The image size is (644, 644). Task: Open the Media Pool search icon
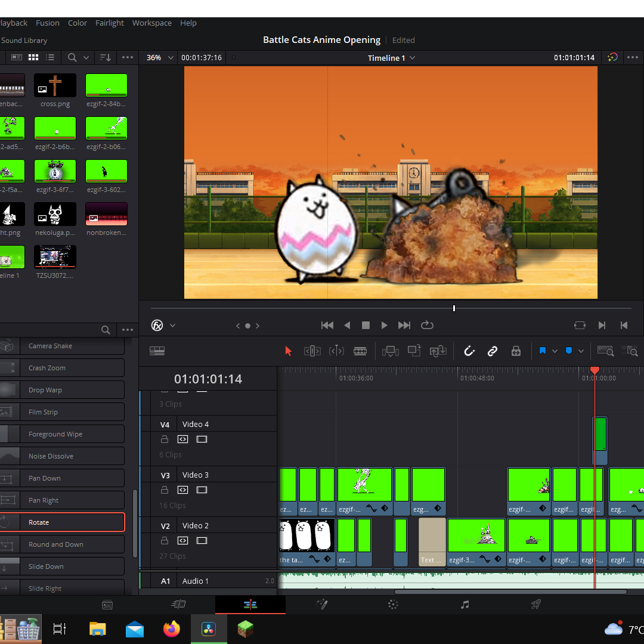tap(72, 57)
